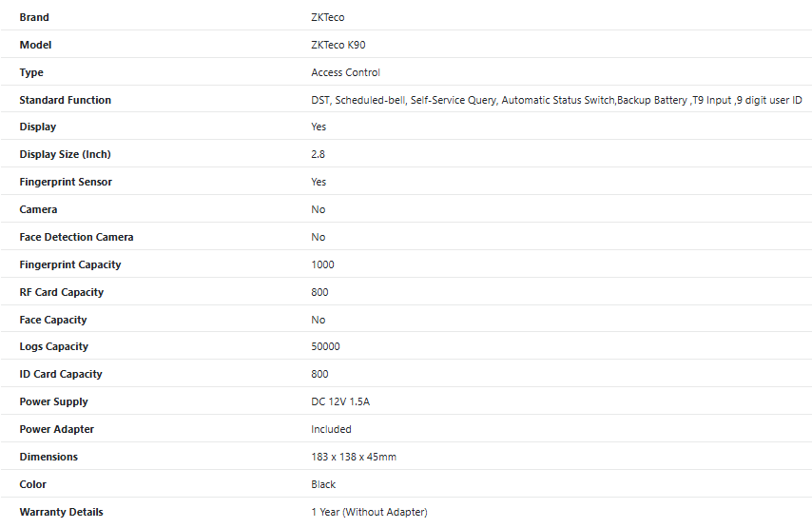The width and height of the screenshot is (812, 528).
Task: Click the Access Control type value
Action: point(345,72)
